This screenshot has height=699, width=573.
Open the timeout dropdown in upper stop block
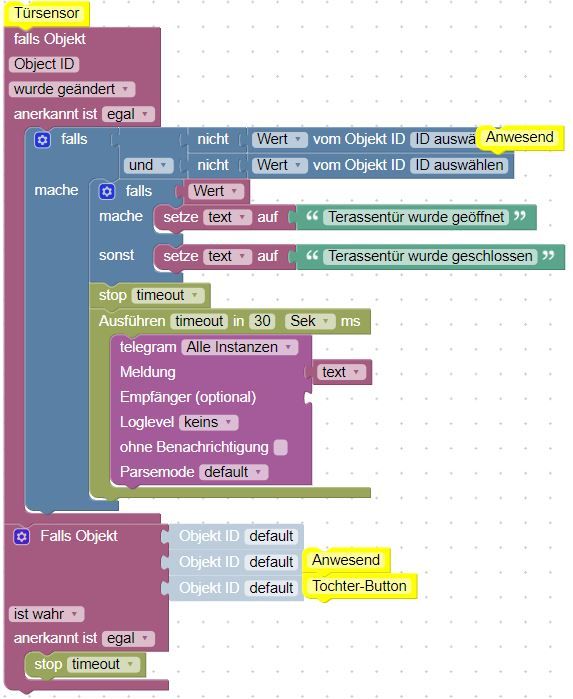(x=168, y=295)
